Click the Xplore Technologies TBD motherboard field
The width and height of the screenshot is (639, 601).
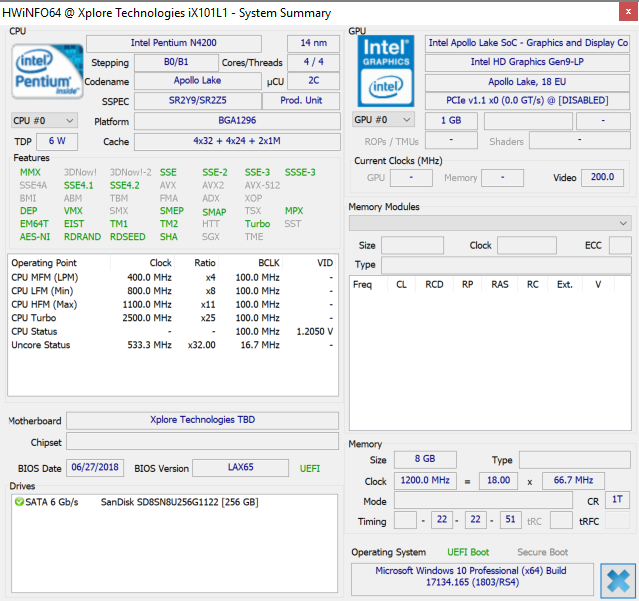coord(201,421)
